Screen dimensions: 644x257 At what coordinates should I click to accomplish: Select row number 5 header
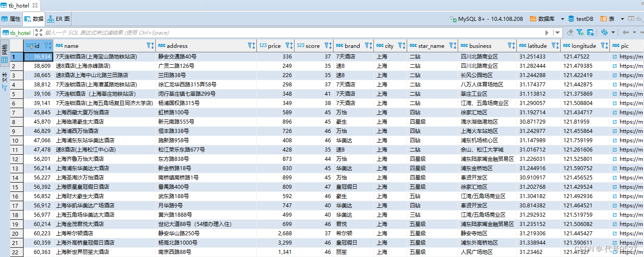16,94
